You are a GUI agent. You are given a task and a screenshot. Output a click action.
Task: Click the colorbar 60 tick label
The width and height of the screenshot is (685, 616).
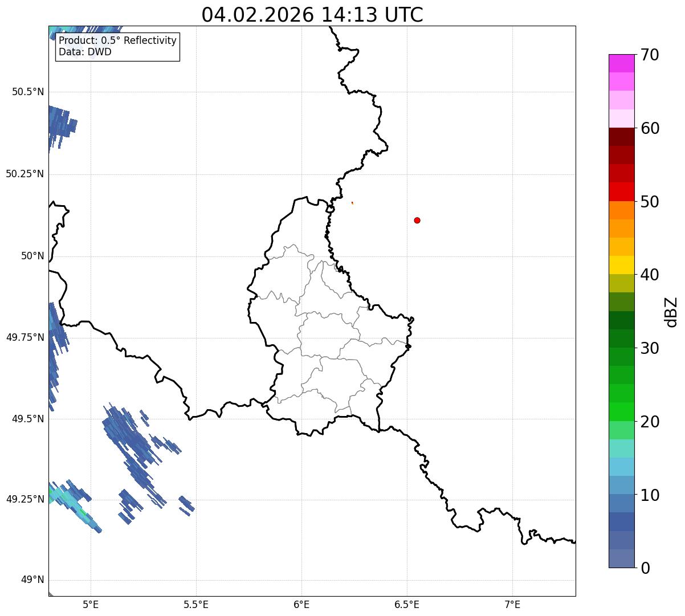pyautogui.click(x=650, y=128)
